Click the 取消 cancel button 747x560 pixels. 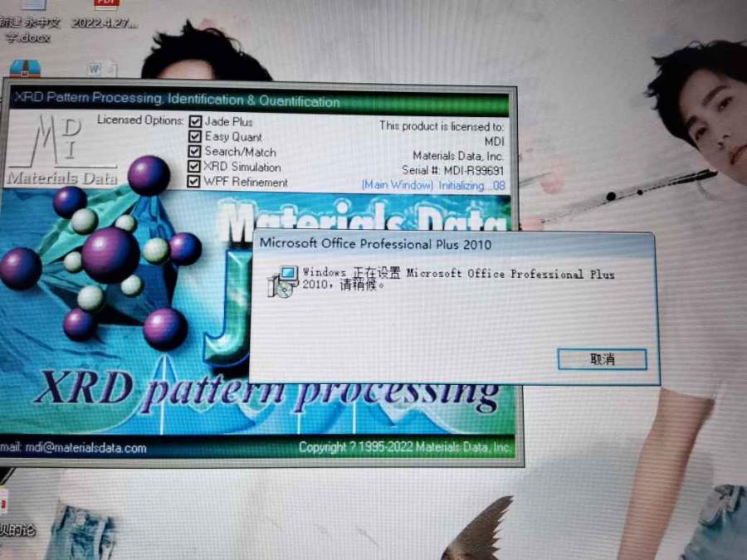tap(602, 359)
